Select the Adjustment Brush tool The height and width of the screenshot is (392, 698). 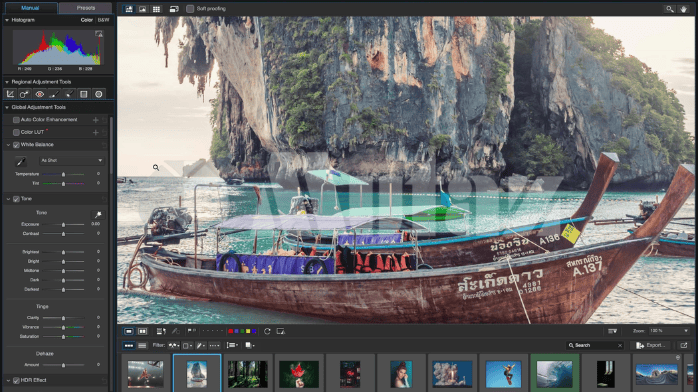(54, 94)
